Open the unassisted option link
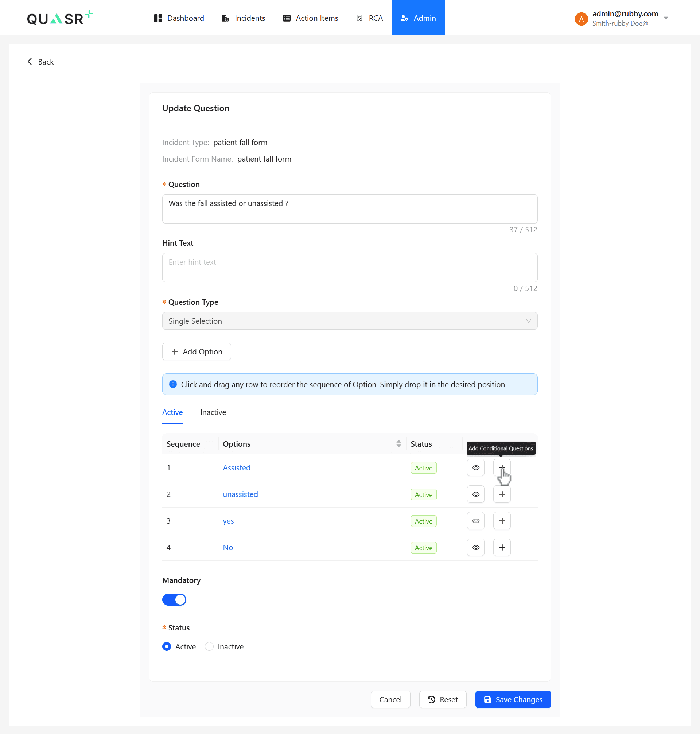 coord(240,494)
